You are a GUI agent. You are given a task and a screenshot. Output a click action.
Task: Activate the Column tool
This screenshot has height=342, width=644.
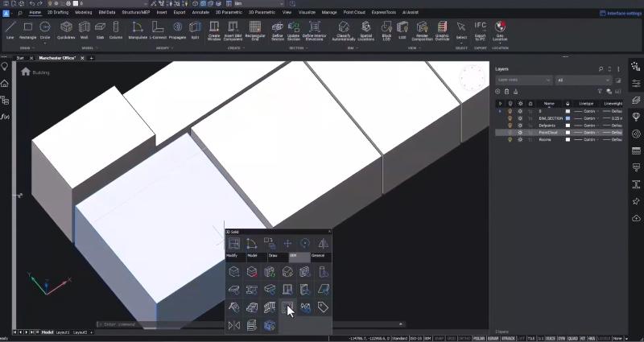(x=116, y=31)
